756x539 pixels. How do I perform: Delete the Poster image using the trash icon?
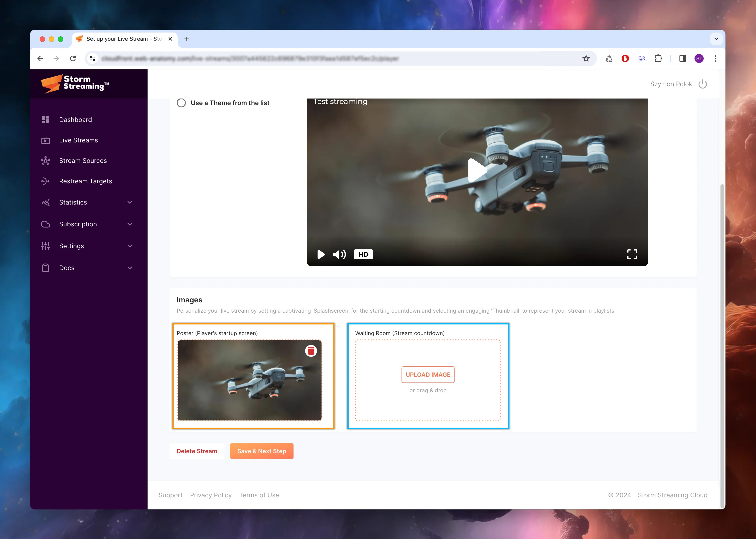pyautogui.click(x=311, y=350)
